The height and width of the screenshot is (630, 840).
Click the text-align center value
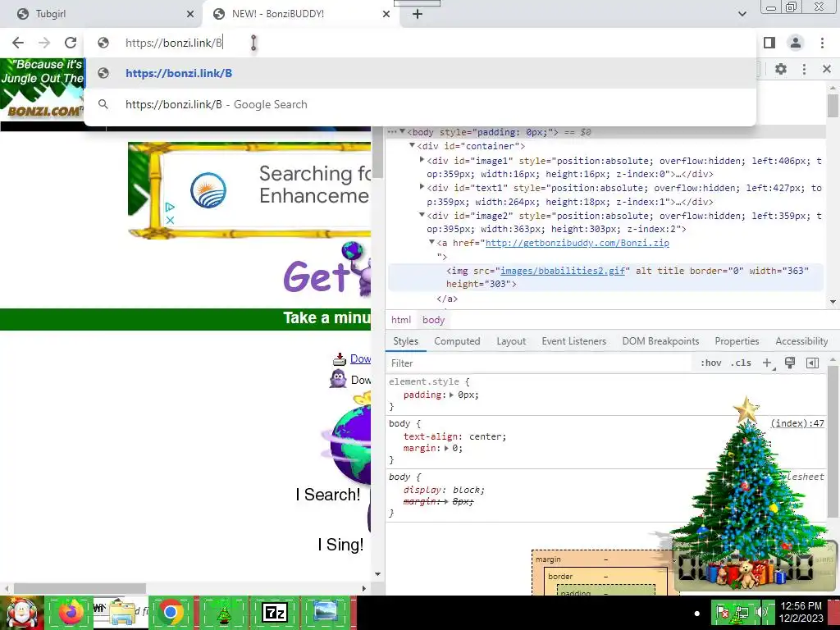click(487, 436)
